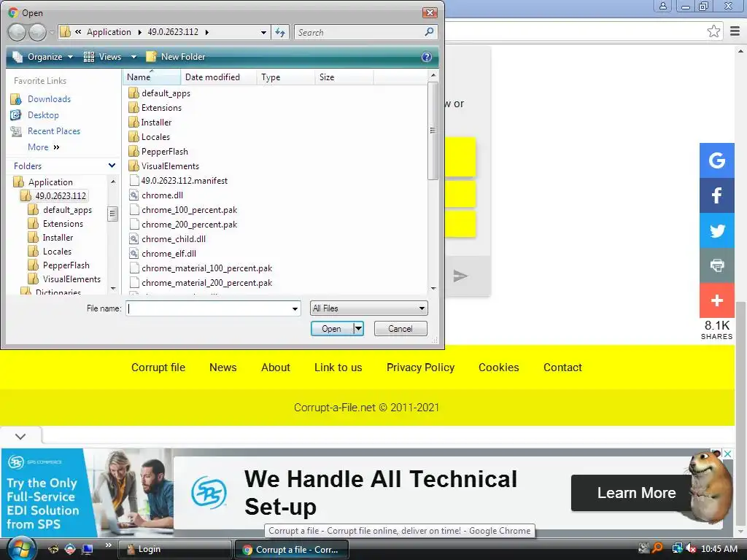The image size is (747, 560).
Task: Click the chrome.dll file icon
Action: [x=134, y=195]
